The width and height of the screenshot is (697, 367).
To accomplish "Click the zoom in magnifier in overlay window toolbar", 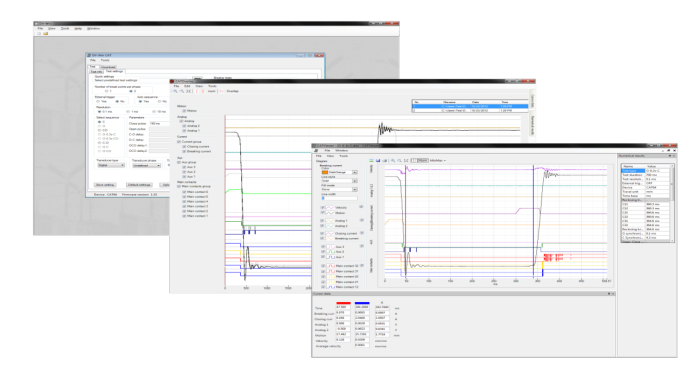I will coord(175,91).
